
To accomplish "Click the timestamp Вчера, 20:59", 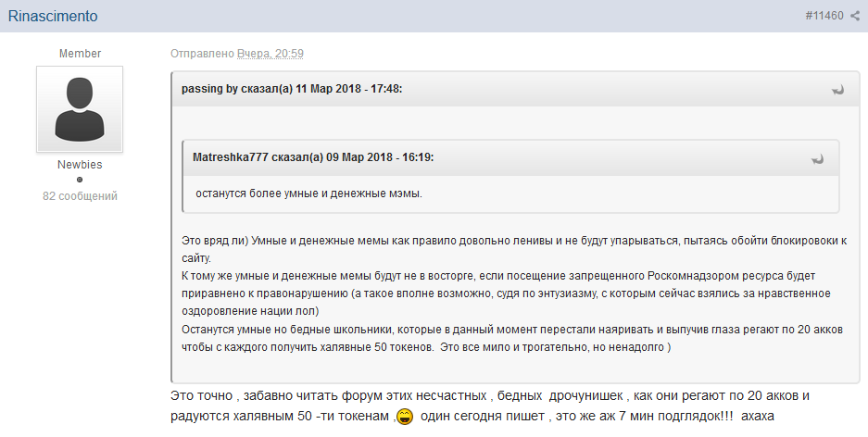I will click(270, 54).
